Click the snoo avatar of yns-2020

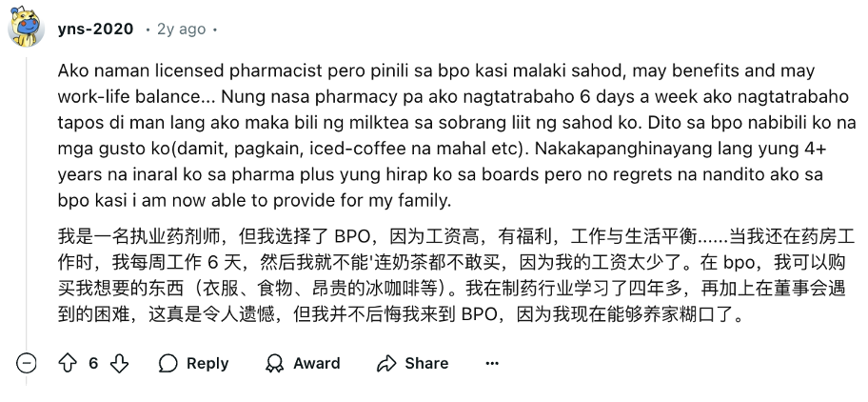[27, 30]
